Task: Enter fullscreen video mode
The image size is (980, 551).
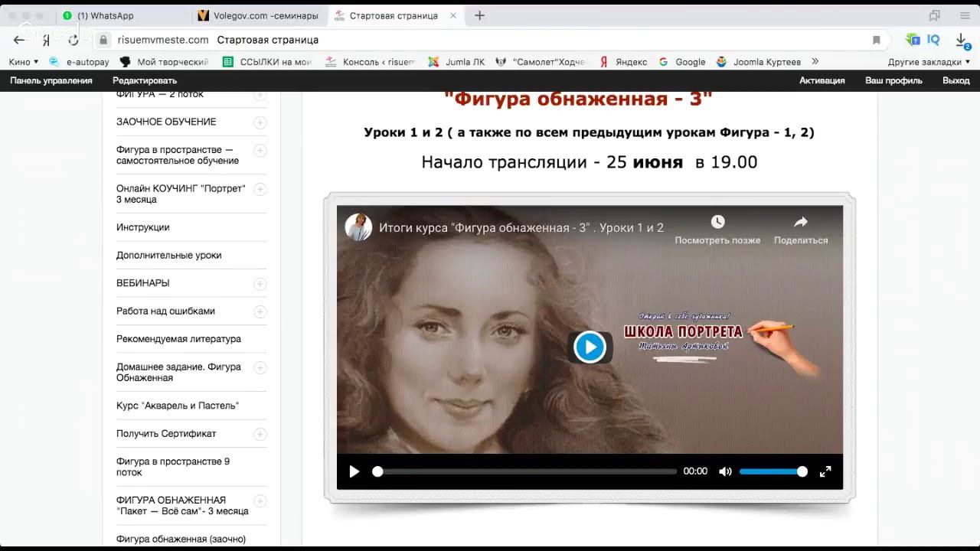Action: pos(825,471)
